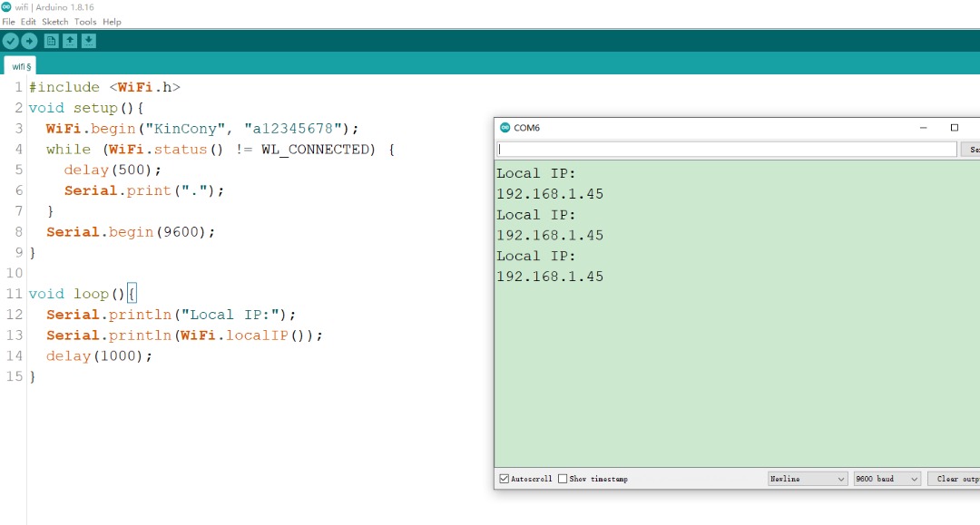The image size is (980, 525).
Task: Open the Sketch menu
Action: point(54,22)
